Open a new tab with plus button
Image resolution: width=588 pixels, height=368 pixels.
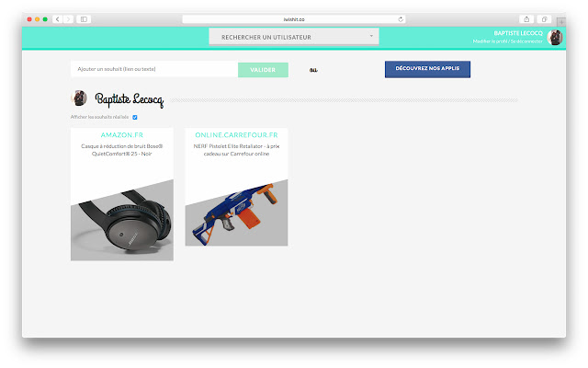[561, 22]
